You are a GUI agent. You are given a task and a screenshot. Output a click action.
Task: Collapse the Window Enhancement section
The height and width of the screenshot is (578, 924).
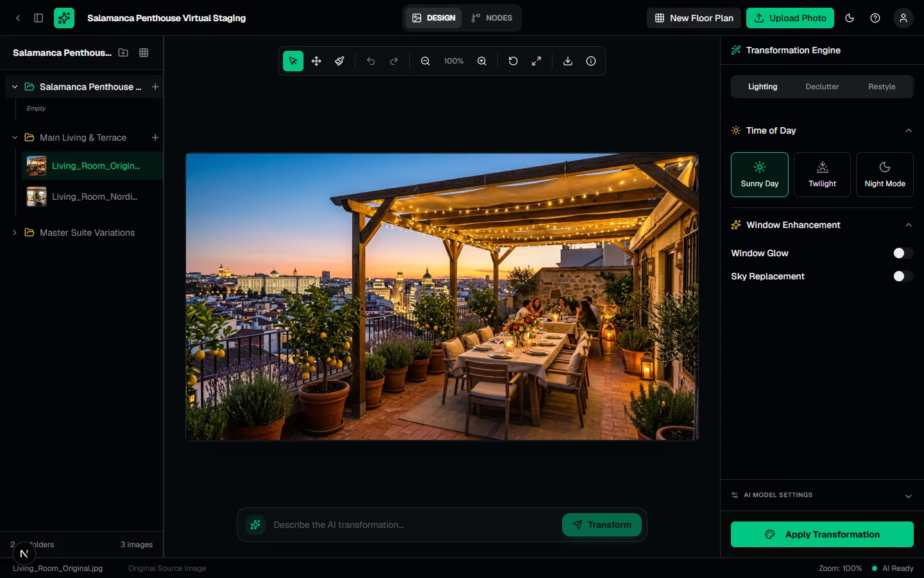tap(909, 225)
